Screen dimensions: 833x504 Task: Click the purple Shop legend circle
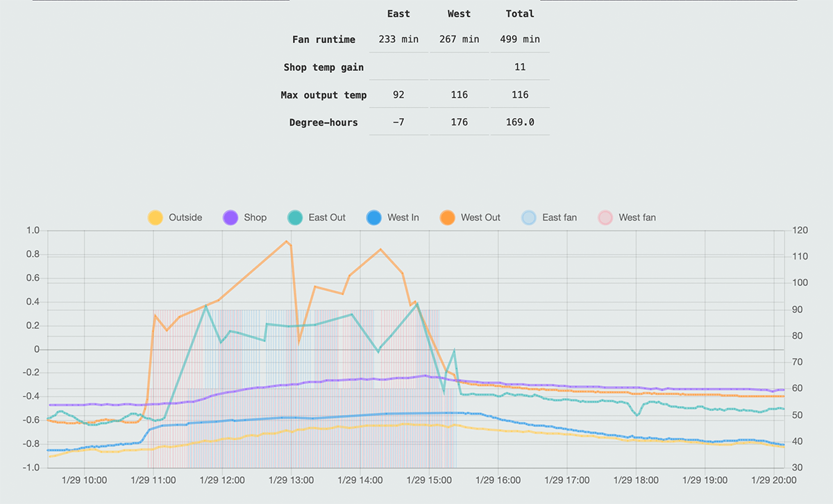coord(231,217)
